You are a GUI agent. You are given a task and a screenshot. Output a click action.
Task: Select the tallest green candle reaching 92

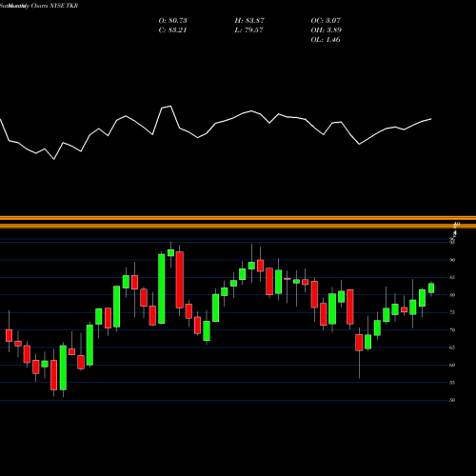coord(162,288)
